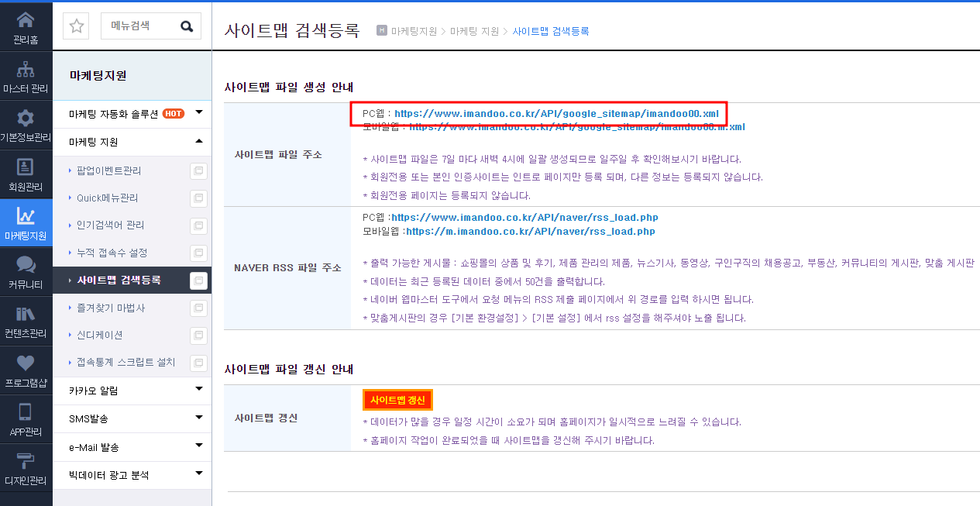Open the PC웹 google_sitemap XML link
The width and height of the screenshot is (980, 506).
(557, 113)
